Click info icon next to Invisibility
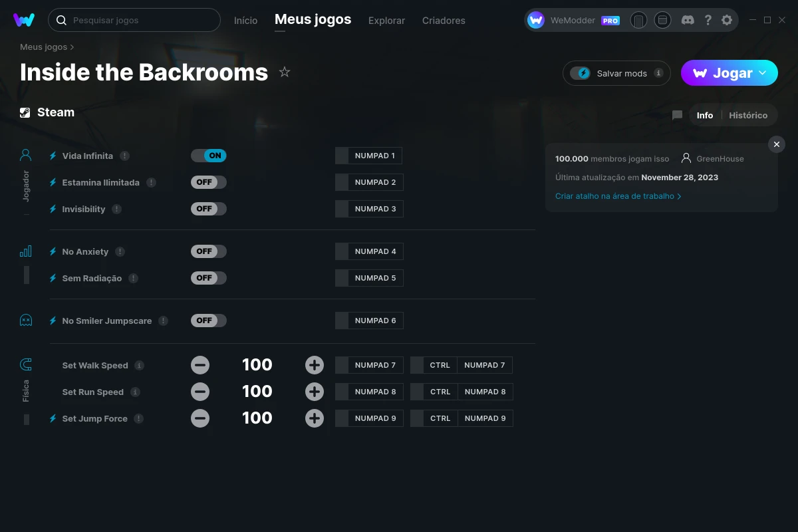Image resolution: width=798 pixels, height=532 pixels. [x=117, y=209]
